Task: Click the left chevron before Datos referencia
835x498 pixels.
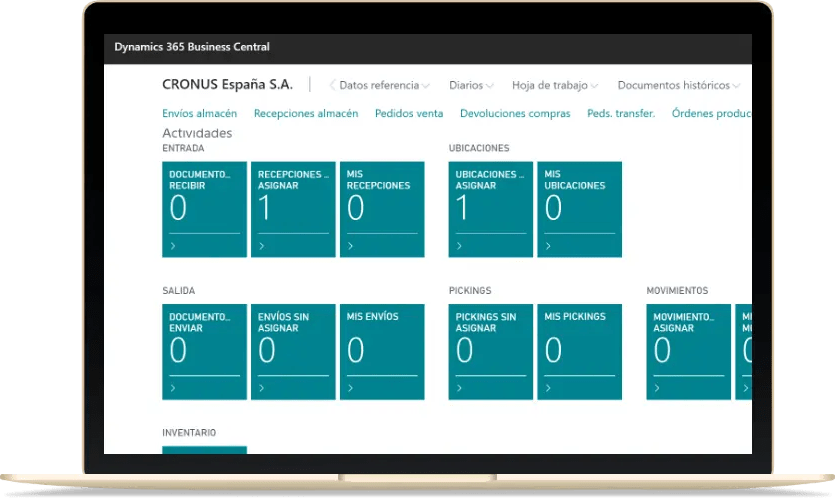Action: tap(332, 86)
